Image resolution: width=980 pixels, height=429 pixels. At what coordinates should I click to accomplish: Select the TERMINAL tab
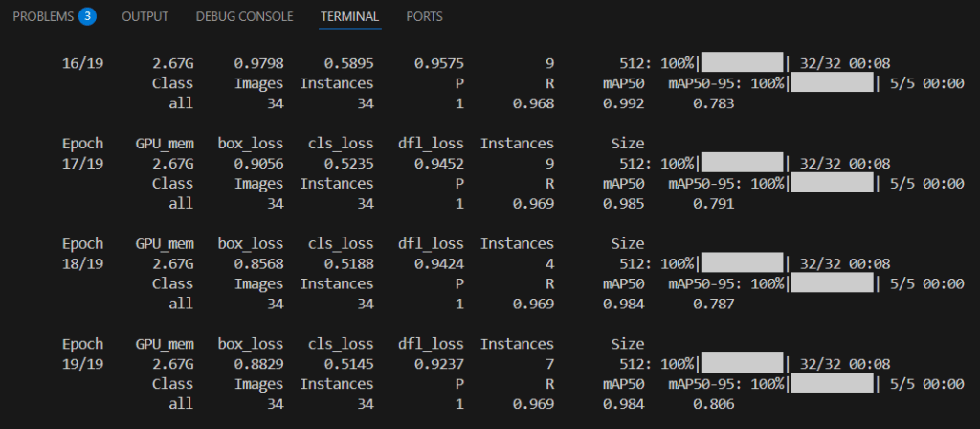click(350, 16)
